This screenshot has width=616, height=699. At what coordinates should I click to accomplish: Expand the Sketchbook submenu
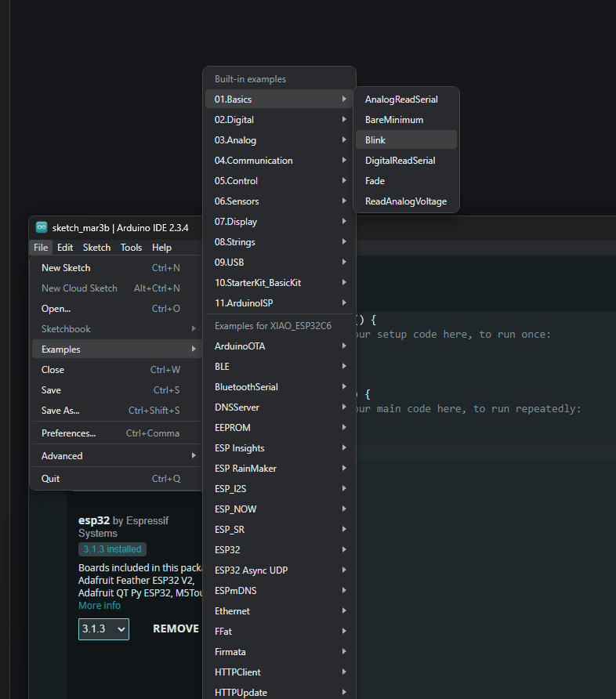click(x=118, y=329)
